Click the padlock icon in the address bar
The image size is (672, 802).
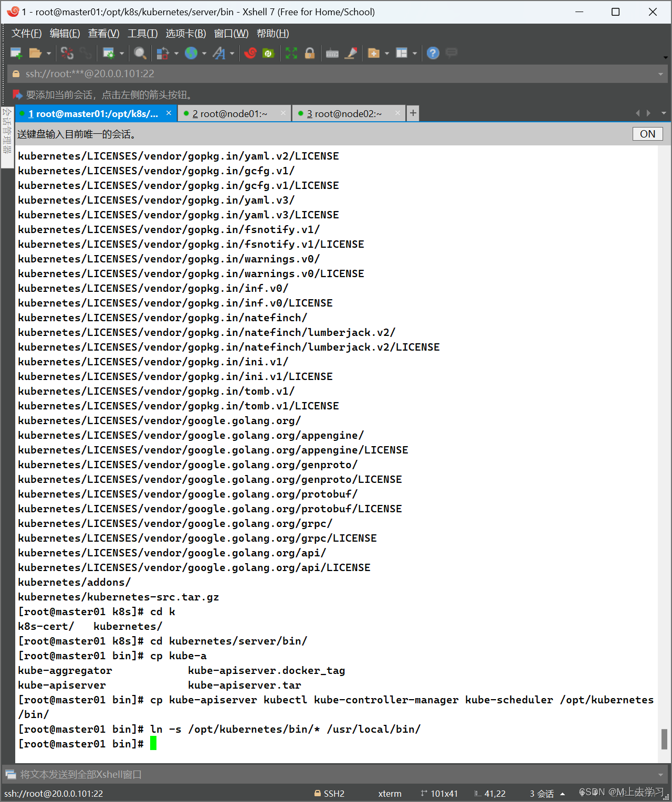(16, 74)
